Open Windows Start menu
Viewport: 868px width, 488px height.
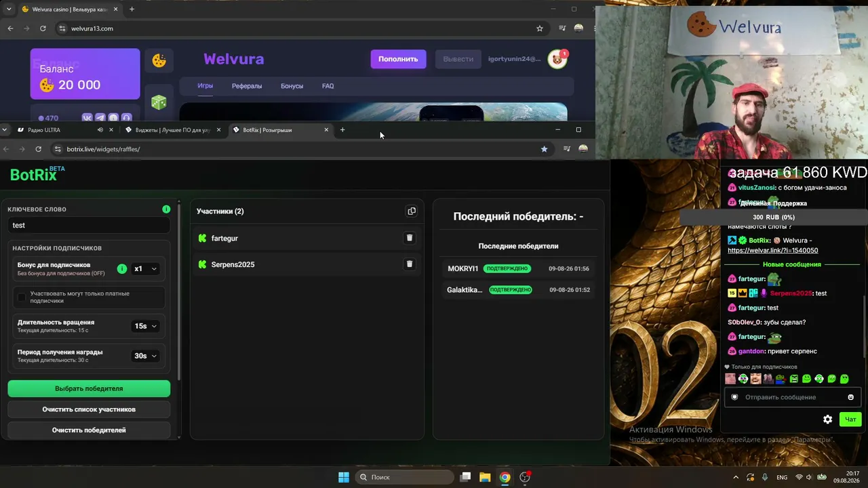click(344, 477)
